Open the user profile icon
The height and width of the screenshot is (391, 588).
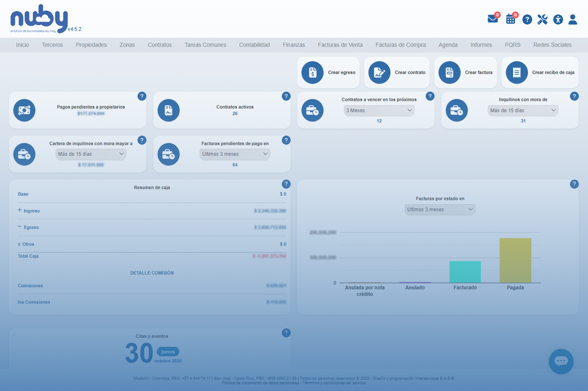click(572, 19)
